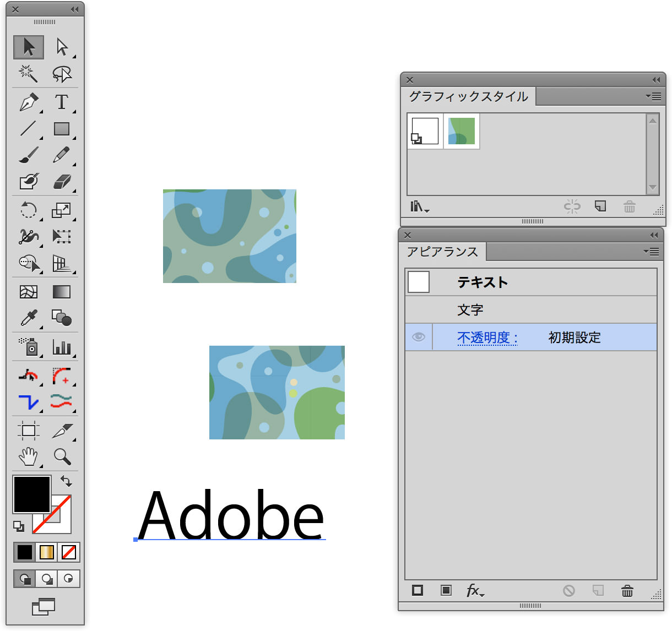
Task: Select the Eraser tool
Action: pos(62,182)
